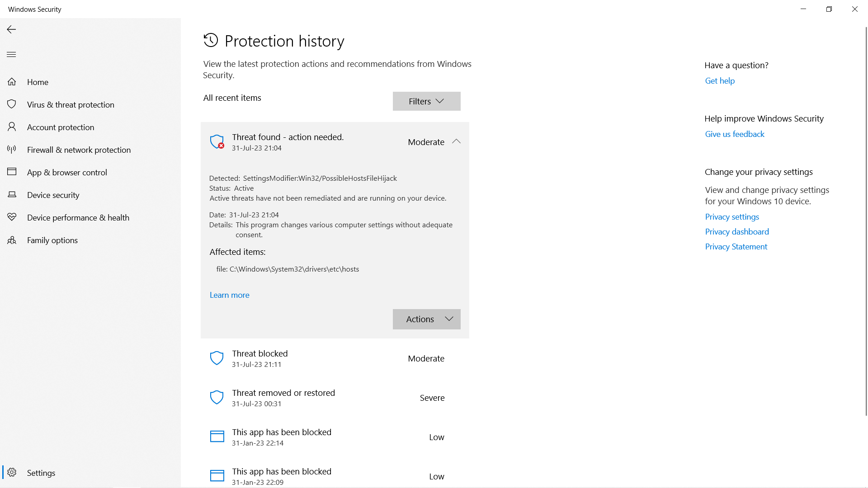868x488 pixels.
Task: Click the vertical scrollbar on right edge
Action: (x=866, y=221)
